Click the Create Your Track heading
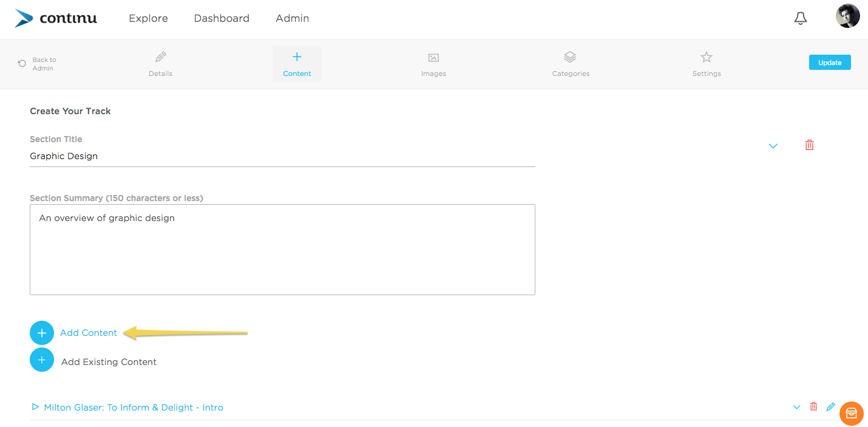This screenshot has width=868, height=427. click(x=70, y=111)
